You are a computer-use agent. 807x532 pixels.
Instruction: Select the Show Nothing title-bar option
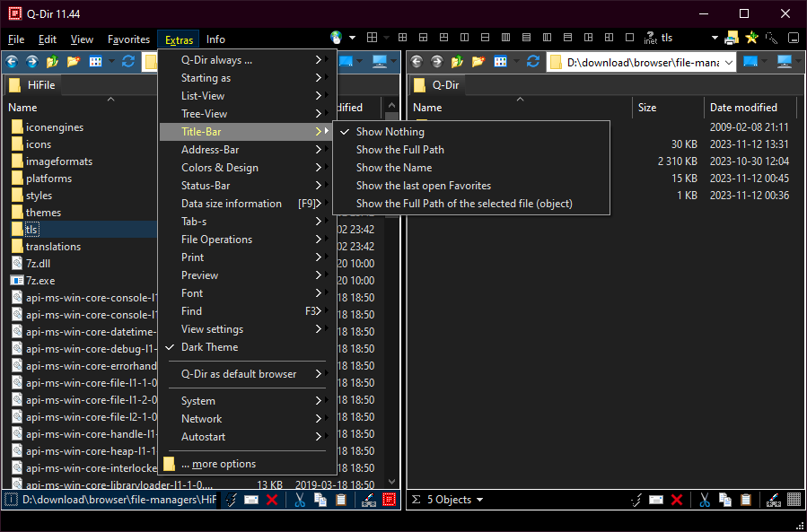click(x=390, y=132)
